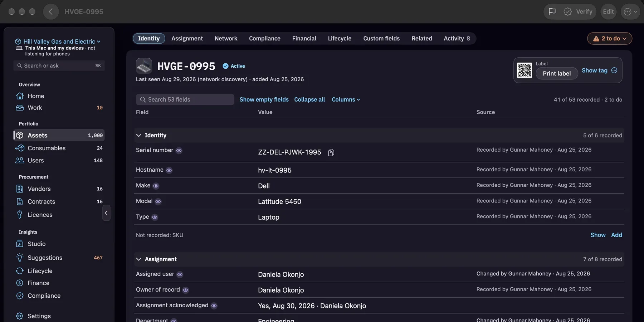Click the Show empty fields link

click(x=264, y=99)
